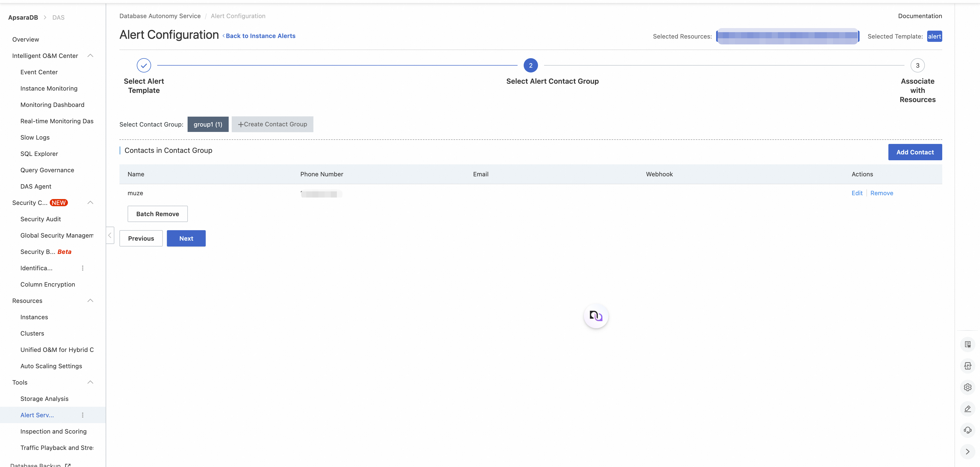Open Unified O&M for Hybrid C item

[x=57, y=350]
